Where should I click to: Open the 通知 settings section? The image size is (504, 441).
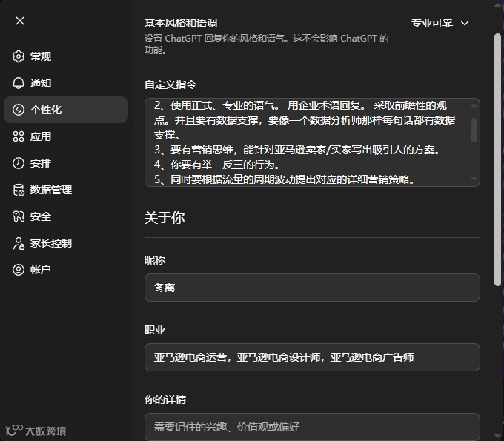coord(66,83)
